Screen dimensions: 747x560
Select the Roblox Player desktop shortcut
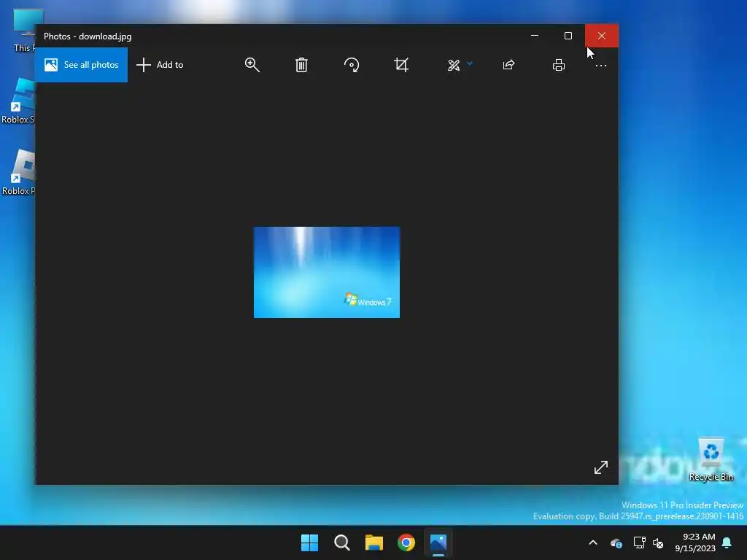pyautogui.click(x=19, y=172)
